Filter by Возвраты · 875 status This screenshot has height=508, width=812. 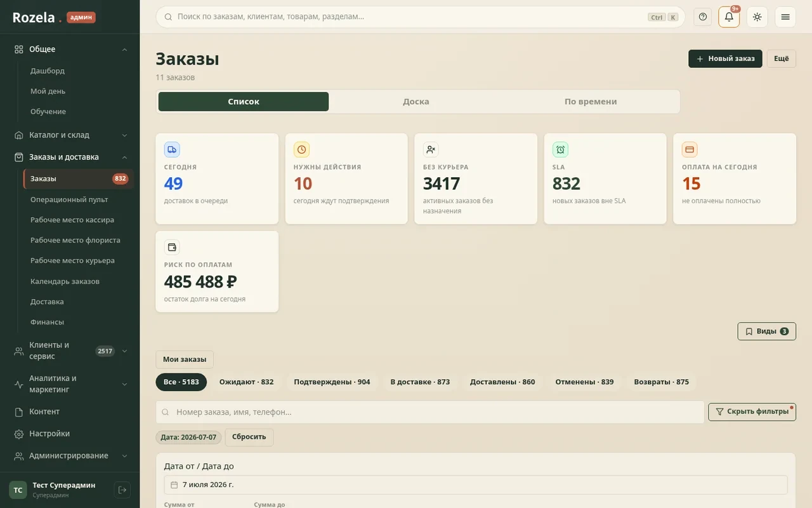click(x=661, y=382)
